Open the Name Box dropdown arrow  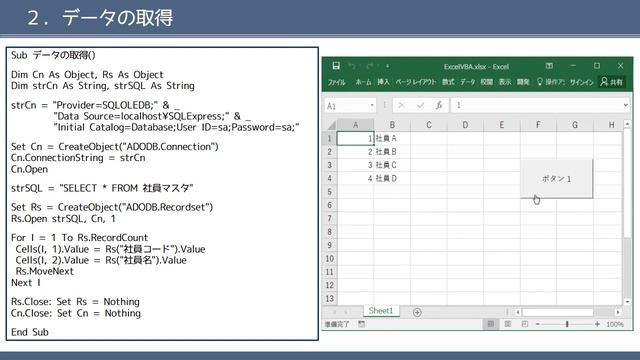pos(372,105)
